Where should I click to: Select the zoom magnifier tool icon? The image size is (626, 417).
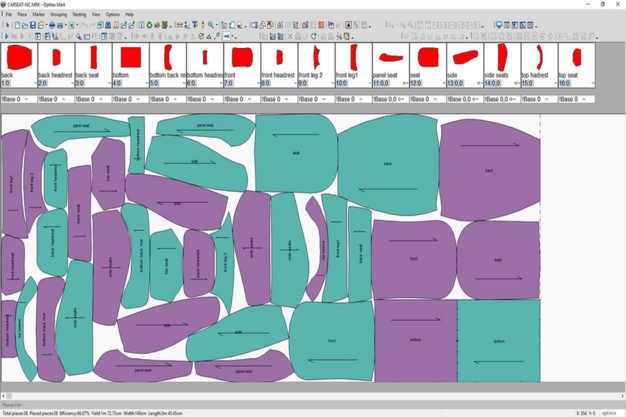pyautogui.click(x=211, y=25)
